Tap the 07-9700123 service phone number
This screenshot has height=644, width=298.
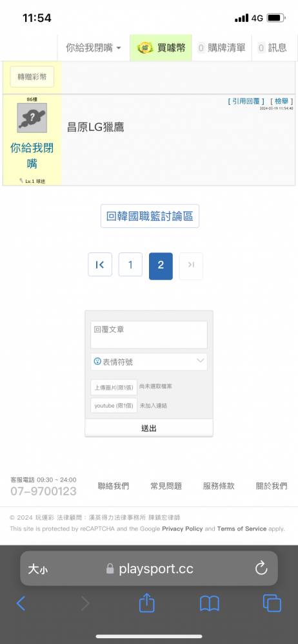tap(43, 491)
